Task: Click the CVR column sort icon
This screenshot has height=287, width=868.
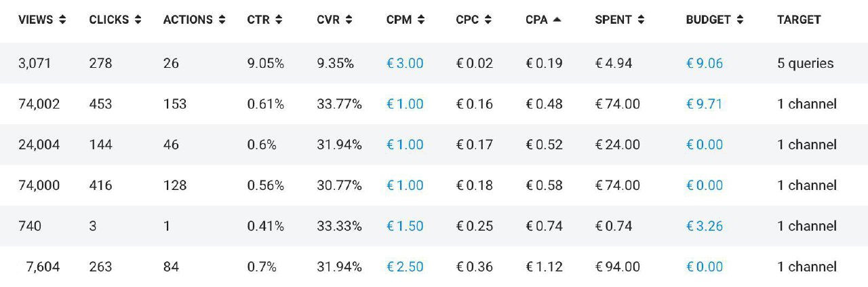Action: pyautogui.click(x=349, y=20)
